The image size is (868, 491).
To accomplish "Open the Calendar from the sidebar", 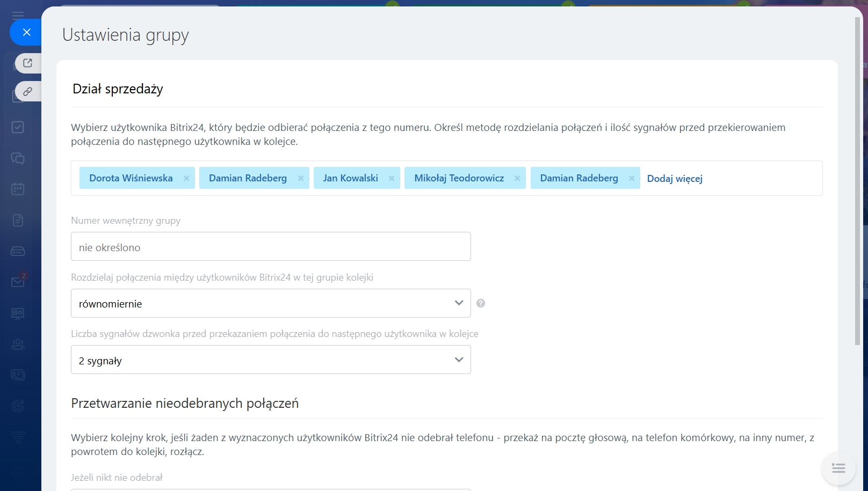I will coord(18,189).
